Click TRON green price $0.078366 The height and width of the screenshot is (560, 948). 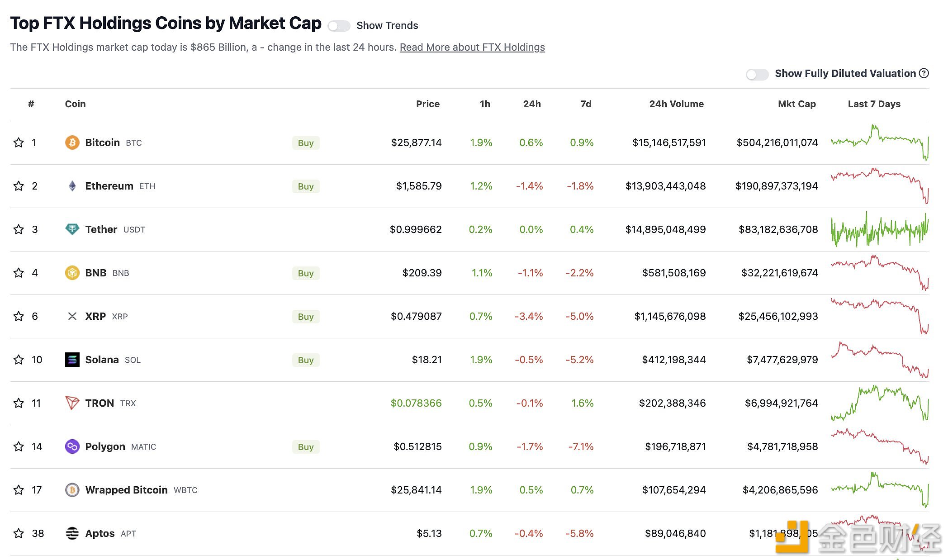point(416,403)
